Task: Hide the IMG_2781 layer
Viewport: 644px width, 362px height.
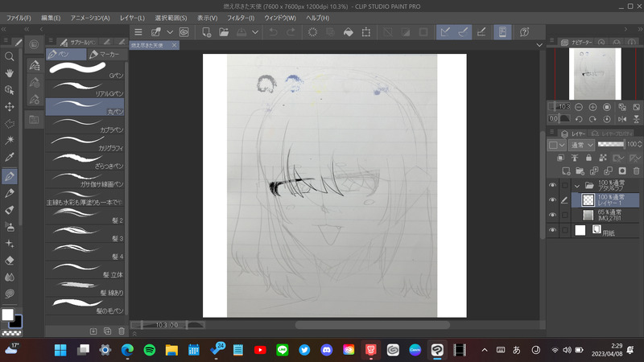Action: (552, 215)
